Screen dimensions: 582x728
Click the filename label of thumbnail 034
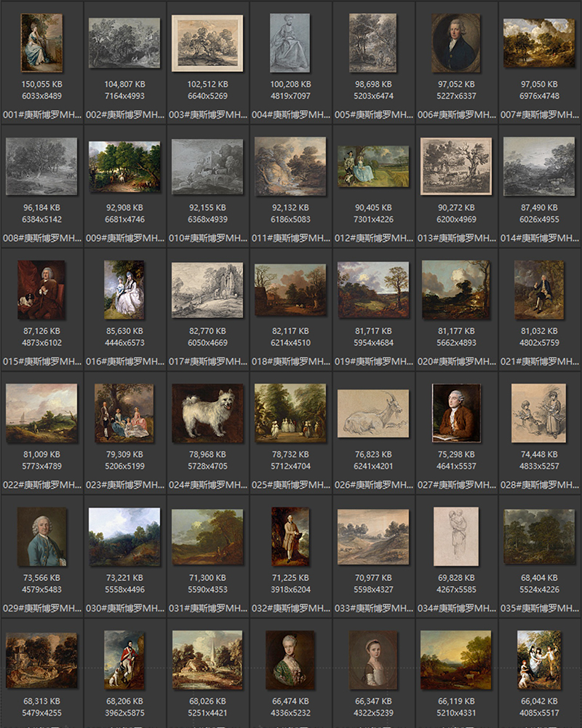pos(456,608)
